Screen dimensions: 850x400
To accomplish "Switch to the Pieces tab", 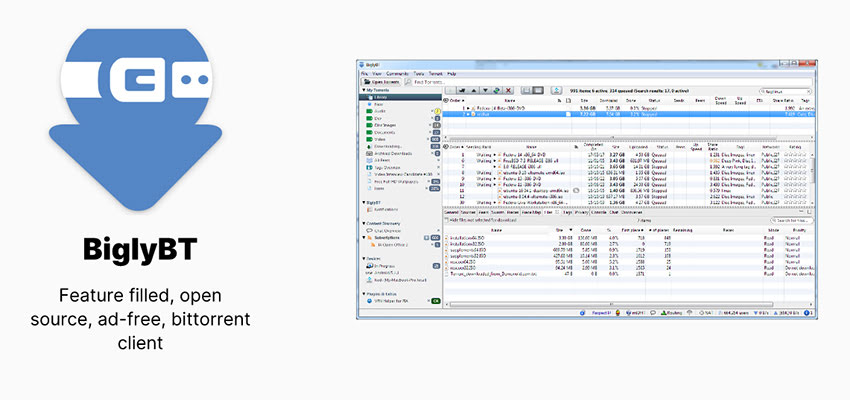I will pos(513,212).
